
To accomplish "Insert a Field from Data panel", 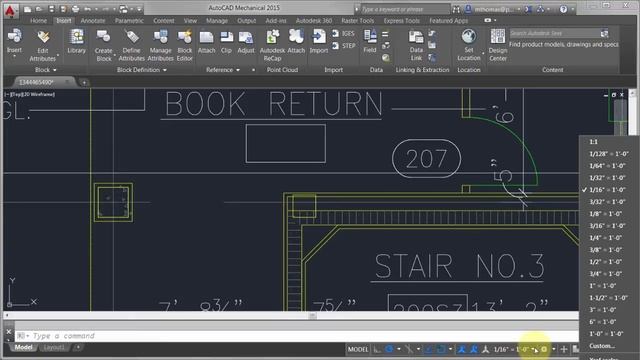I will pyautogui.click(x=370, y=42).
